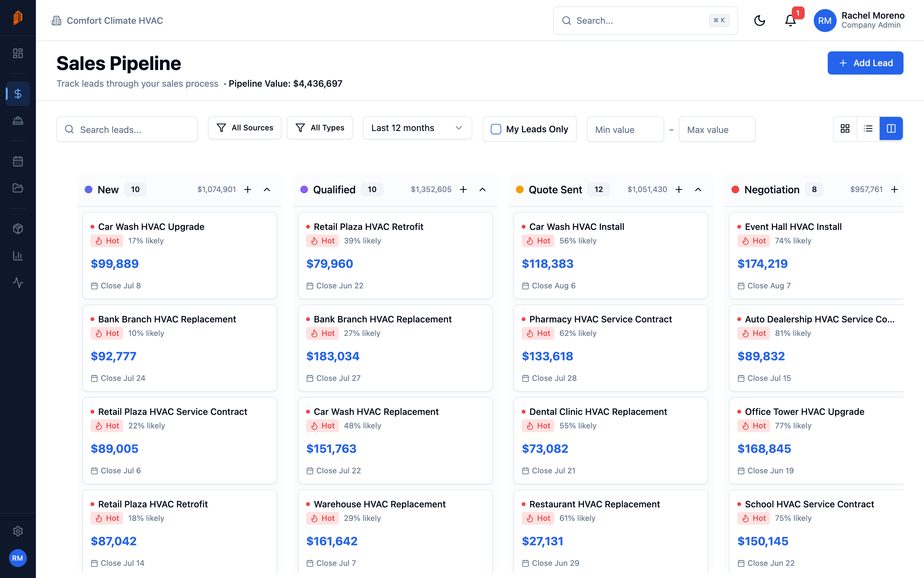Open the settings gear in sidebar
The image size is (924, 578).
18,531
